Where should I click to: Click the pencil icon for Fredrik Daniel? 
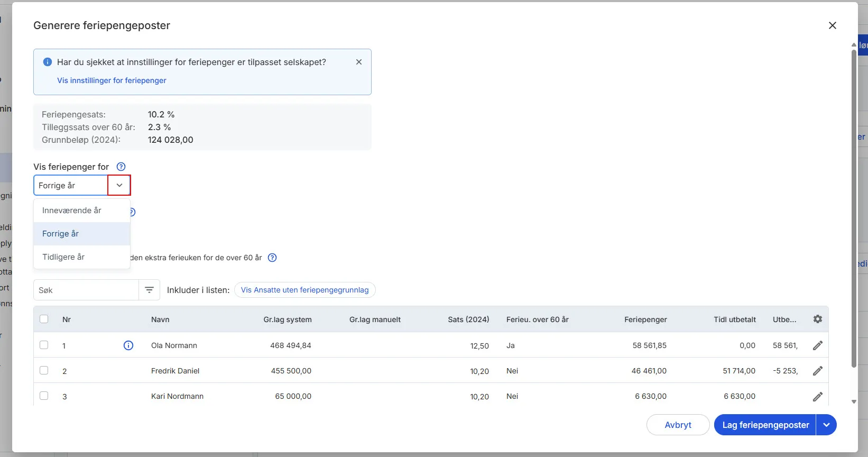point(817,371)
